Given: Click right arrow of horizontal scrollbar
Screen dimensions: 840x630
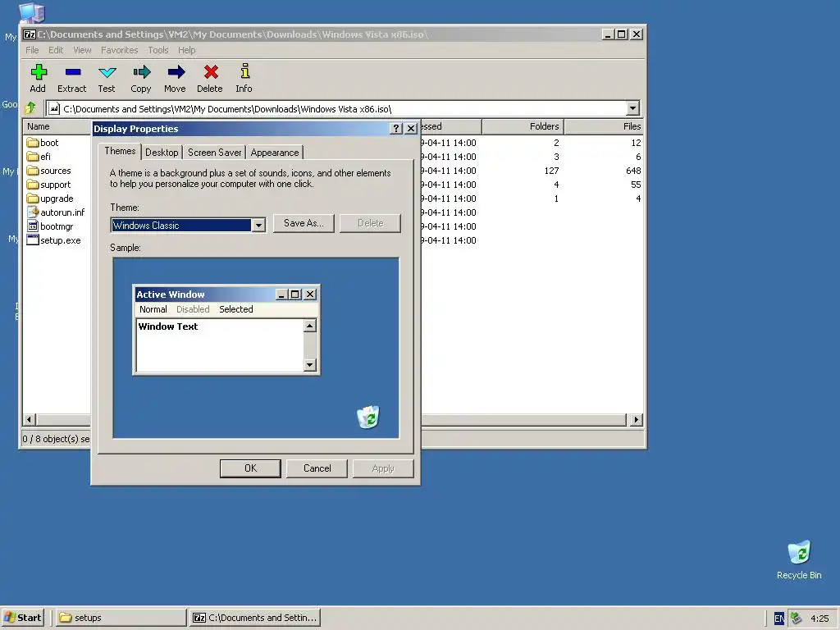Looking at the screenshot, I should (636, 419).
